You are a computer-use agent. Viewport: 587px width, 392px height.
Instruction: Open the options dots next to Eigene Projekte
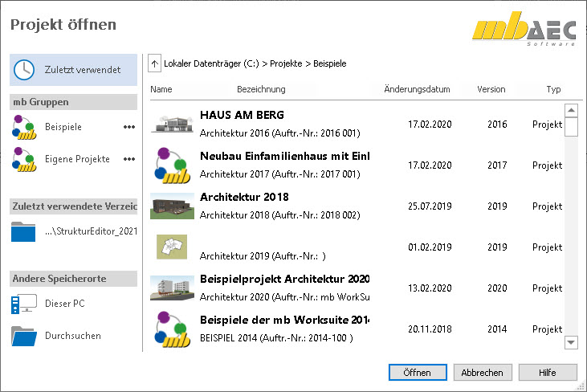click(x=129, y=159)
